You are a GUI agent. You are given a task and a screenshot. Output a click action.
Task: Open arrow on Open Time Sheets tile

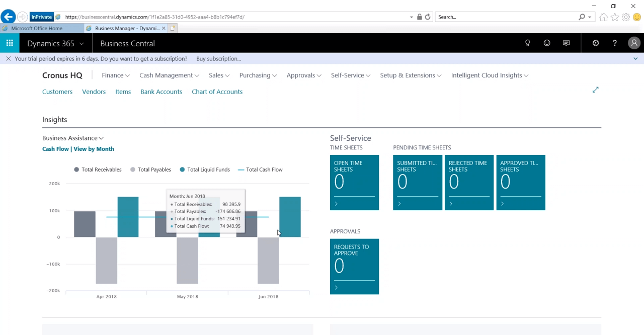tap(336, 204)
